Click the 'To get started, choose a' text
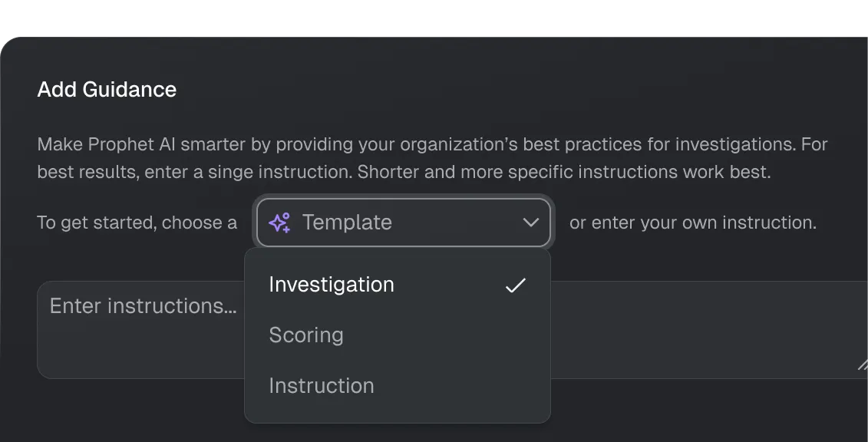The width and height of the screenshot is (868, 442). 137,223
